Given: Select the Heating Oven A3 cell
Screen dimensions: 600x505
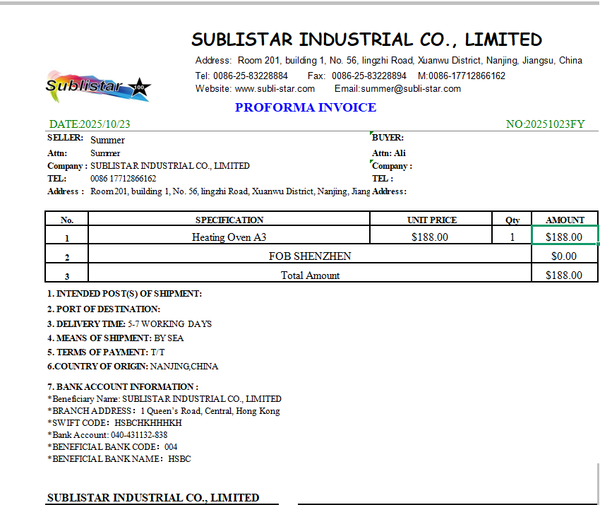Looking at the screenshot, I should coord(229,237).
